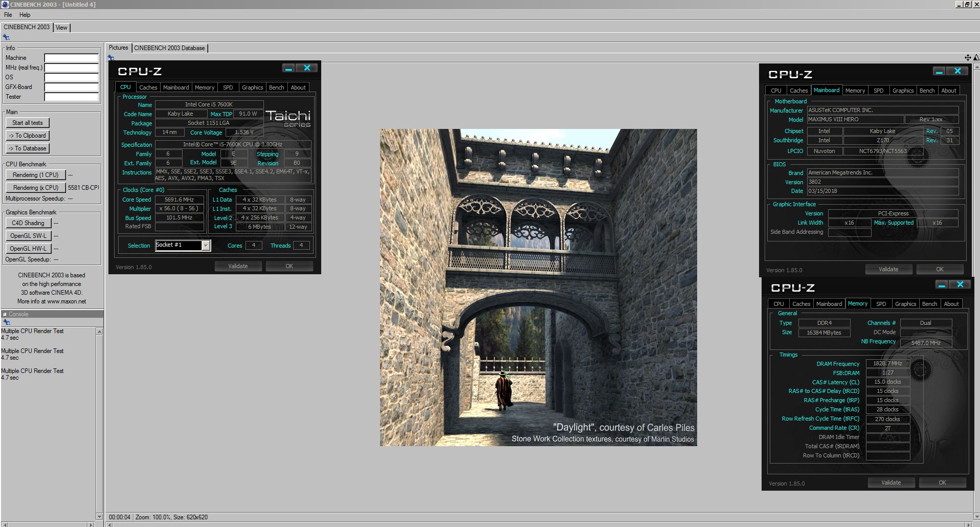Close the CPU-Z window showing the Mainboard tab

(x=957, y=71)
